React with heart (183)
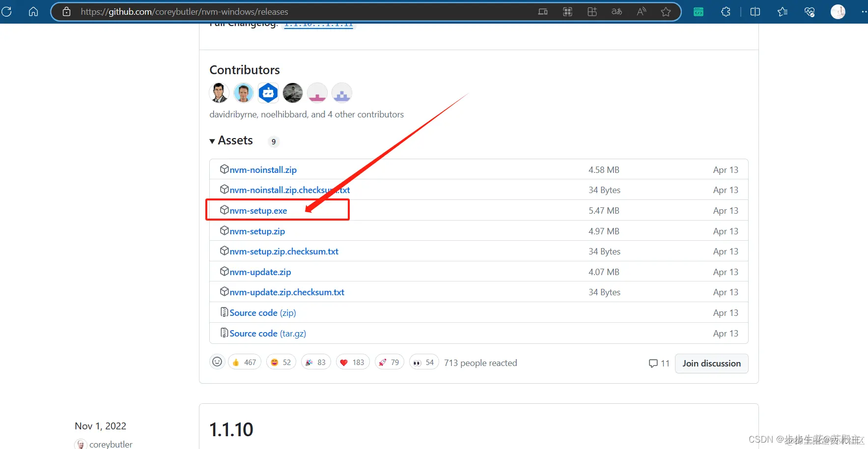The height and width of the screenshot is (449, 868). pos(353,362)
